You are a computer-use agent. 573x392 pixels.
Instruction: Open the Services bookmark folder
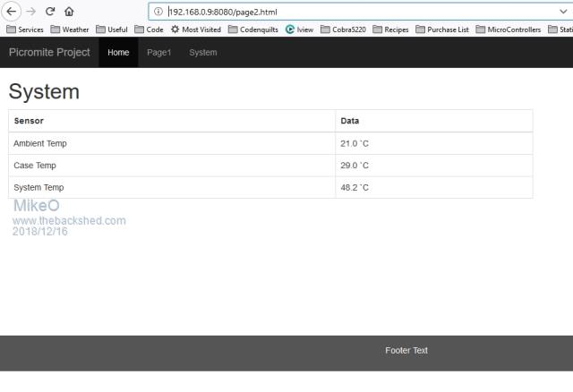pyautogui.click(x=24, y=30)
